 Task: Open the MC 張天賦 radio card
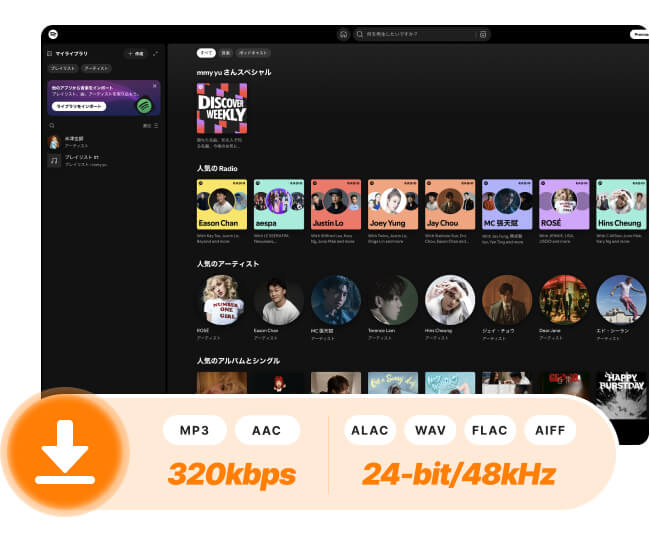(x=507, y=204)
